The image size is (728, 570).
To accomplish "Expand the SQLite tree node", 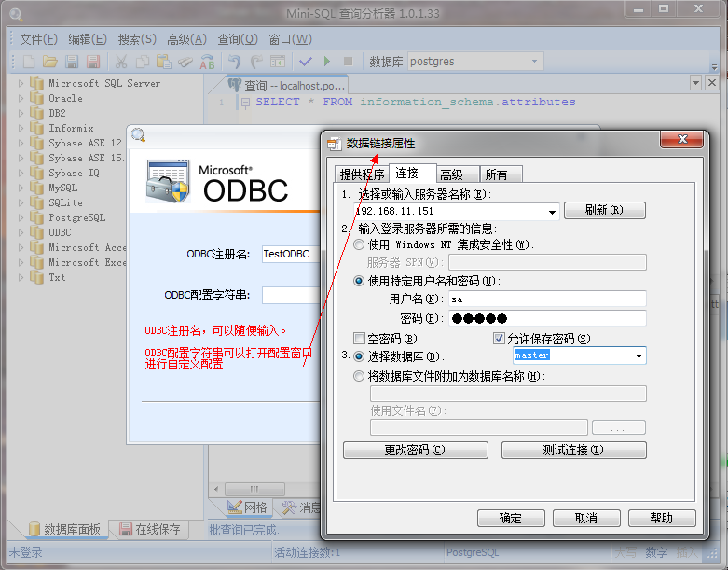I will tap(21, 202).
